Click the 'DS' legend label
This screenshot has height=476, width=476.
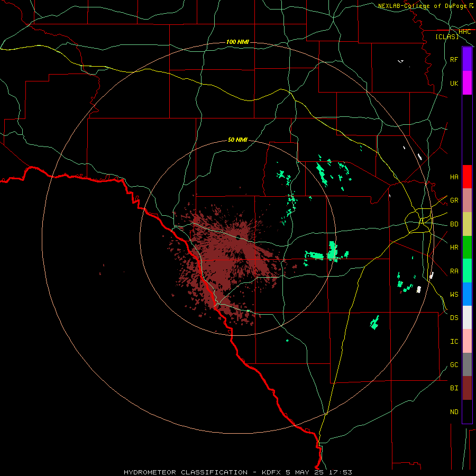pyautogui.click(x=454, y=318)
